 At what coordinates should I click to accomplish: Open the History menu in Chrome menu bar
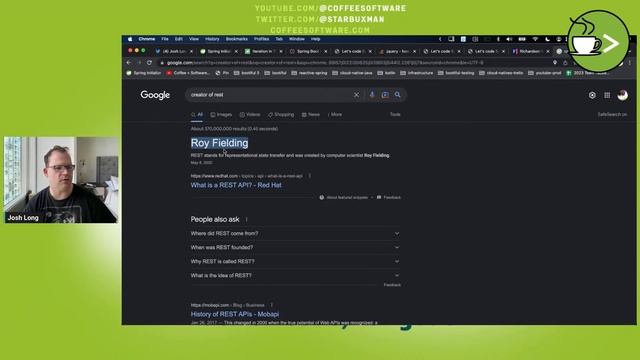[x=212, y=39]
